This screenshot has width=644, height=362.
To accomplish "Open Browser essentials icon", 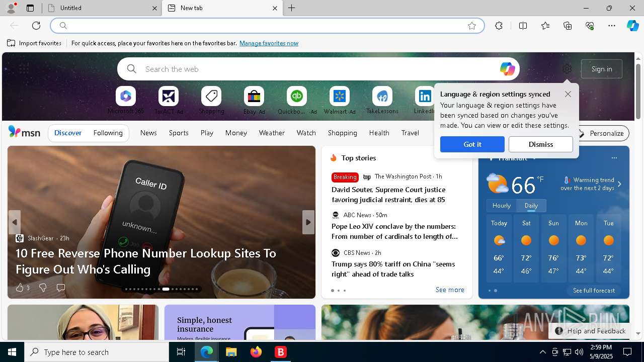I will click(x=590, y=26).
